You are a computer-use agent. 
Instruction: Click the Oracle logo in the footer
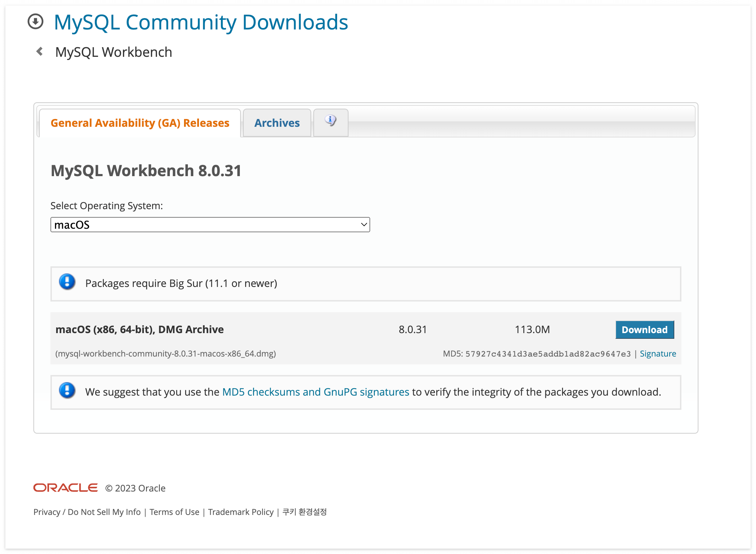coord(65,488)
